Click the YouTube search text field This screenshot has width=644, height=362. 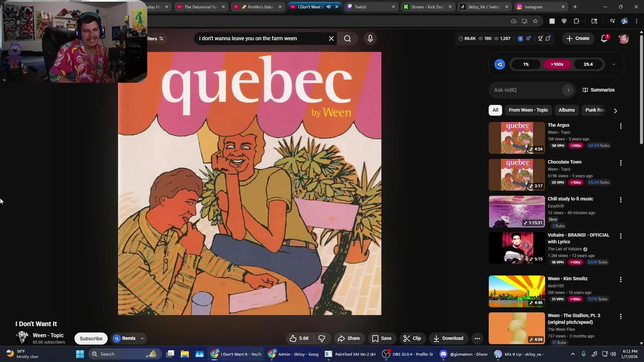coord(261,38)
